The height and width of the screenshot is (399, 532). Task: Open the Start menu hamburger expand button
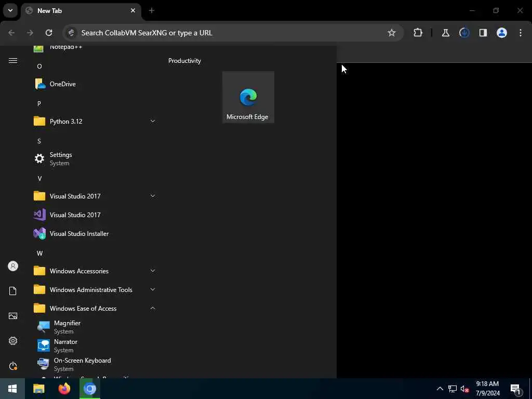point(13,61)
